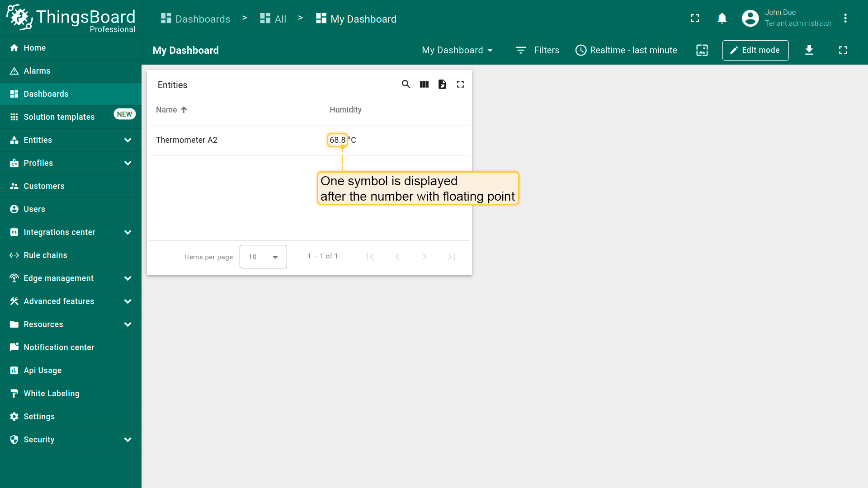This screenshot has height=488, width=868.
Task: Expand the Entities widget to fullscreen
Action: (x=460, y=84)
